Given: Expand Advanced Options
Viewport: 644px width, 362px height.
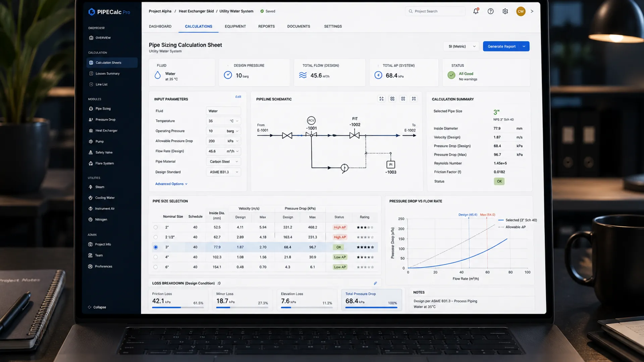Looking at the screenshot, I should tap(171, 184).
